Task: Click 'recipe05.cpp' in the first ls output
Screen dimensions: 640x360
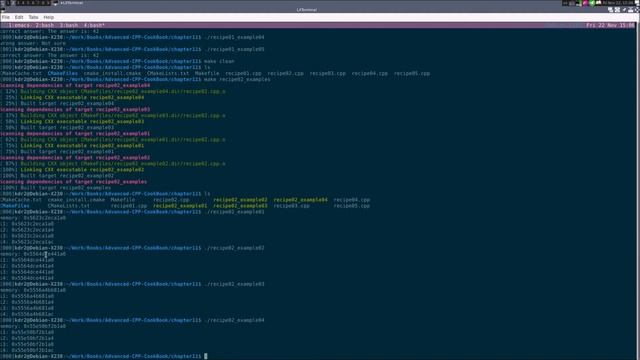Action: pyautogui.click(x=412, y=73)
